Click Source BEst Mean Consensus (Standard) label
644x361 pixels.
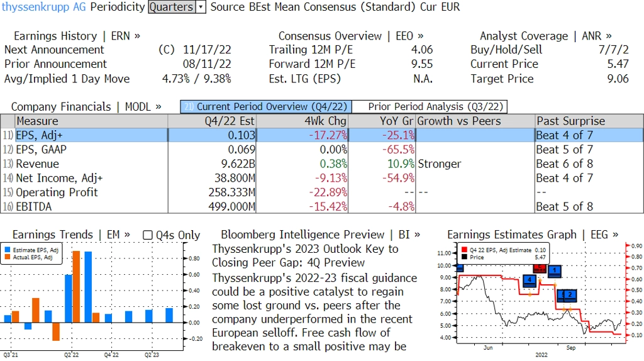[x=313, y=7]
